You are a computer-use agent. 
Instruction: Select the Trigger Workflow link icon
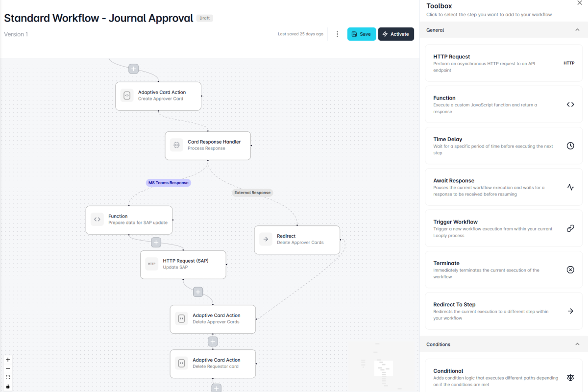click(x=570, y=228)
